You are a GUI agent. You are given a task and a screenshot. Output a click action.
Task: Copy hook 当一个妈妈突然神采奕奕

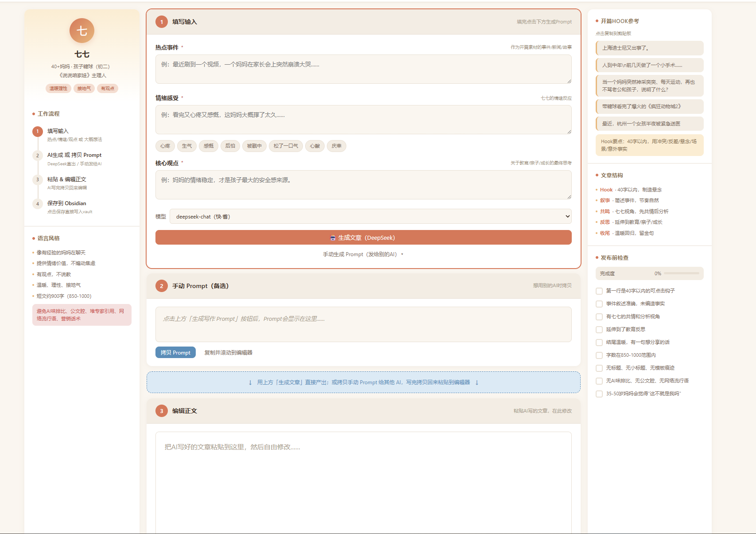tap(650, 86)
